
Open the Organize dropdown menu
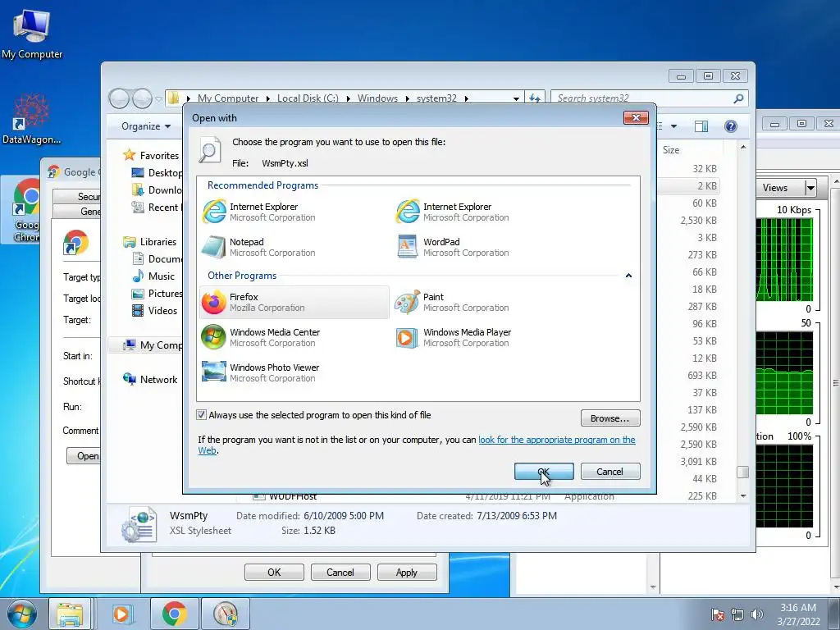pos(146,126)
